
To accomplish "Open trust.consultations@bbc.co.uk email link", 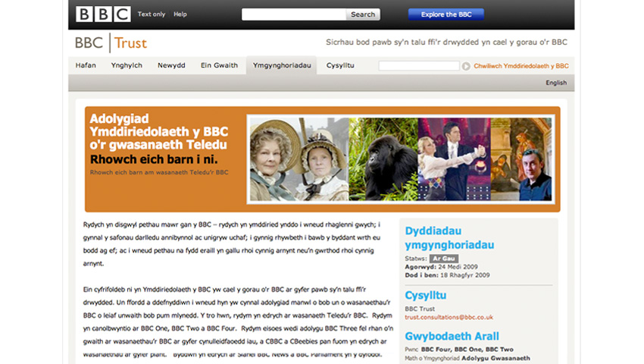I will coord(449,317).
